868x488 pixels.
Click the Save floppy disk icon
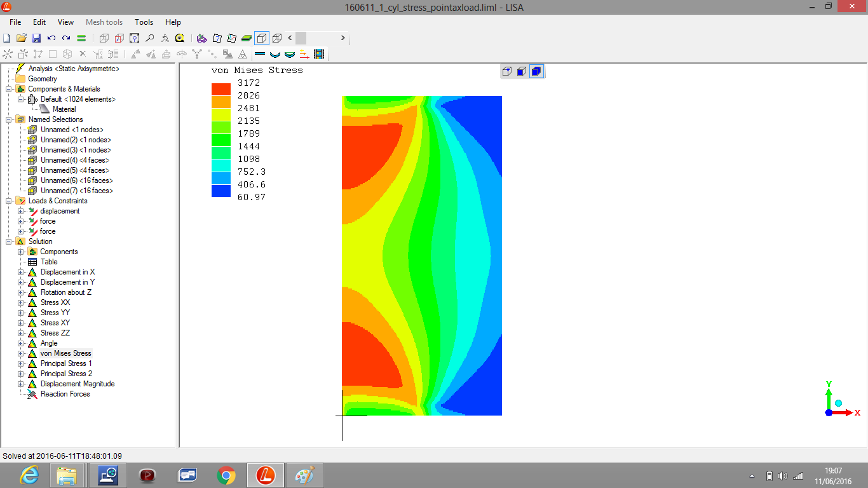(36, 38)
